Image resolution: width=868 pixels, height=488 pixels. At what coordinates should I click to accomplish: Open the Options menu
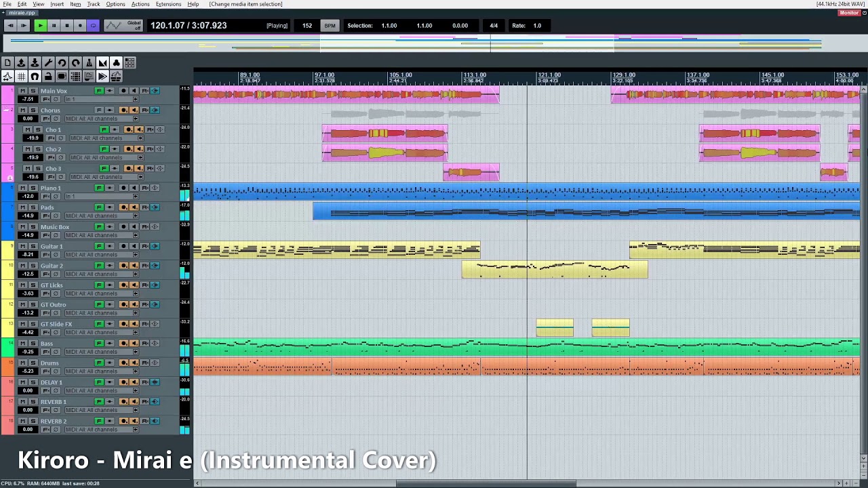[115, 4]
